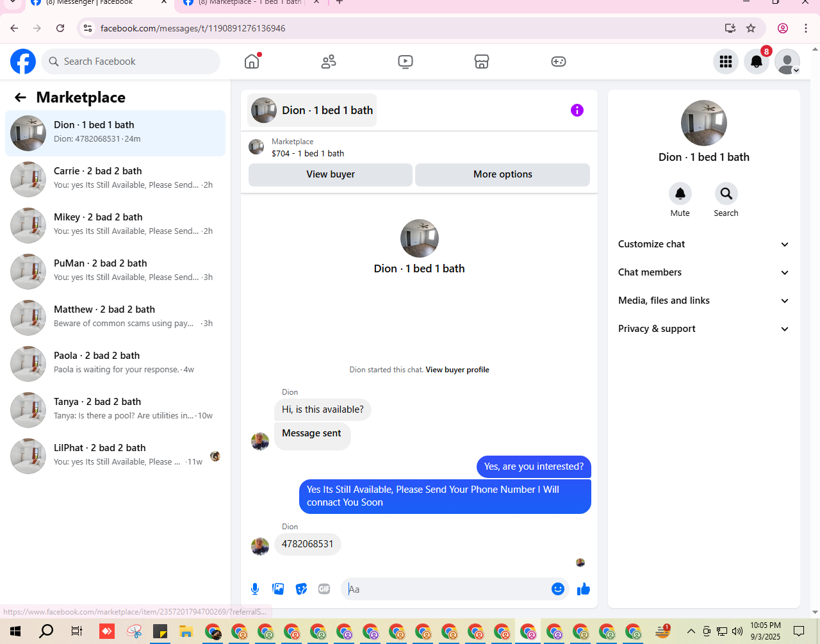View site information icon in address bar
The image size is (820, 644).
pyautogui.click(x=88, y=28)
